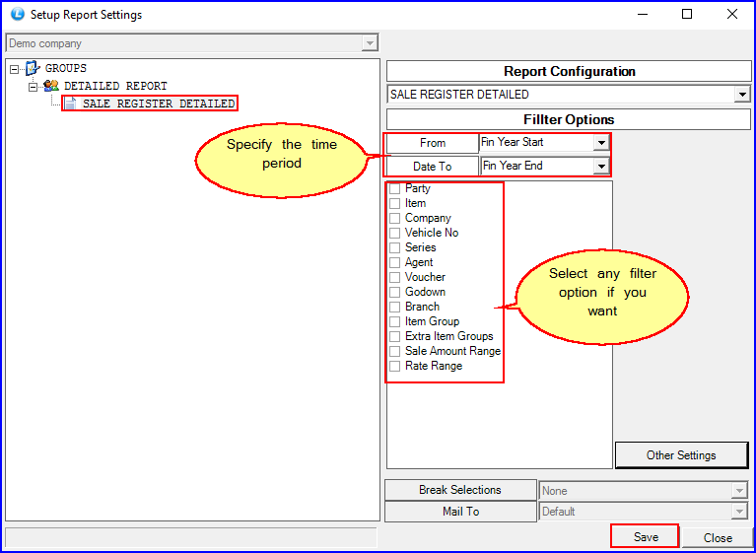Click the Other Settings button
Screen dimensions: 756x553
tap(681, 455)
